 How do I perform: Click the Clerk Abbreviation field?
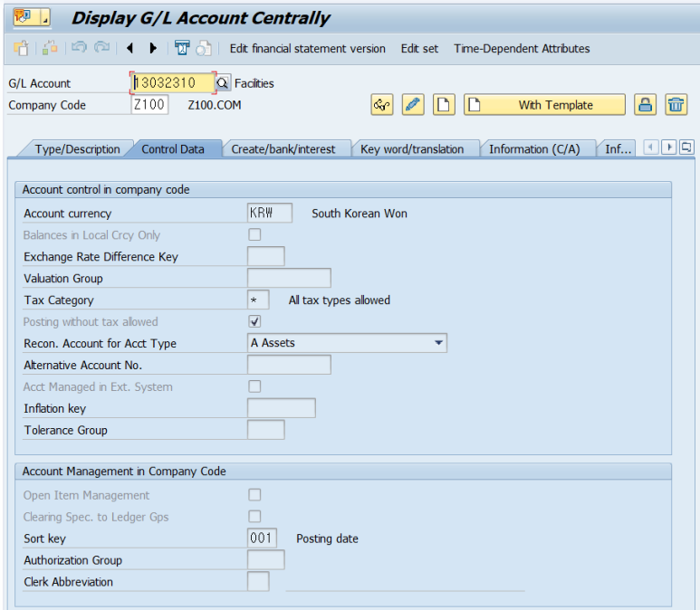pos(258,581)
